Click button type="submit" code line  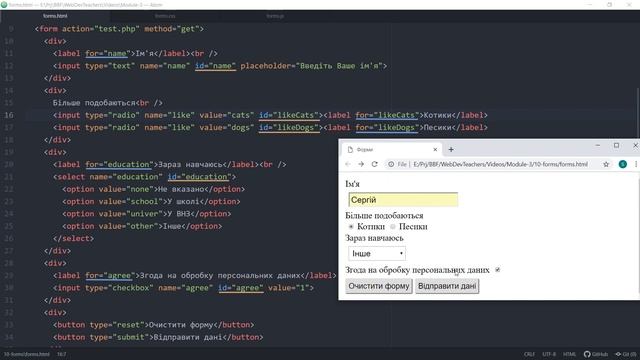tap(158, 337)
